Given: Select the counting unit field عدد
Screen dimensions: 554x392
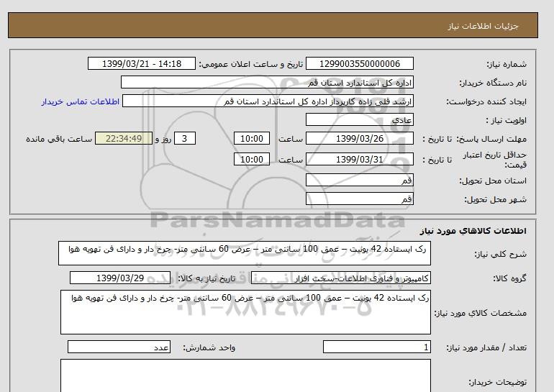Looking at the screenshot, I should (x=119, y=347).
